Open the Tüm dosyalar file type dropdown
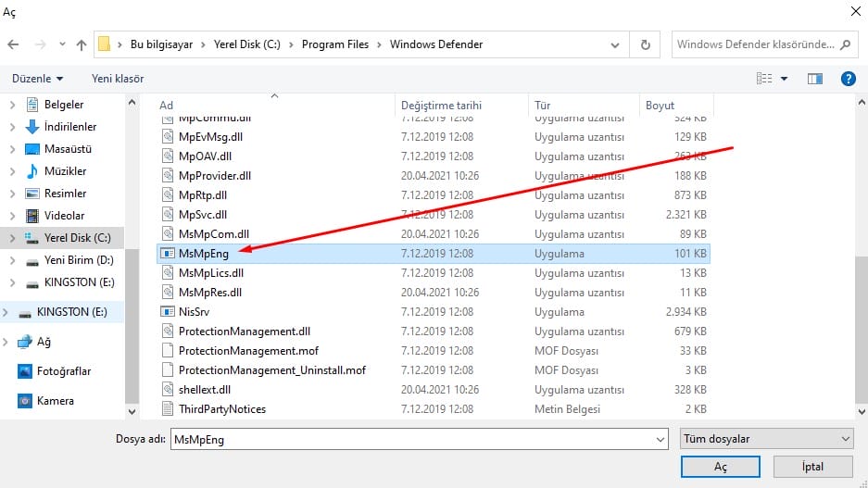This screenshot has height=488, width=868. click(765, 440)
